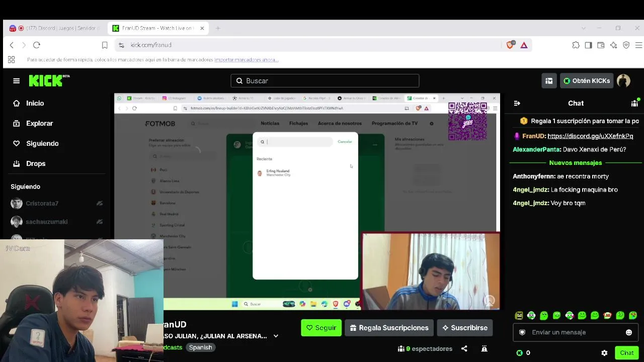Send the message with the green Chat button
This screenshot has height=362, width=644.
tap(626, 353)
